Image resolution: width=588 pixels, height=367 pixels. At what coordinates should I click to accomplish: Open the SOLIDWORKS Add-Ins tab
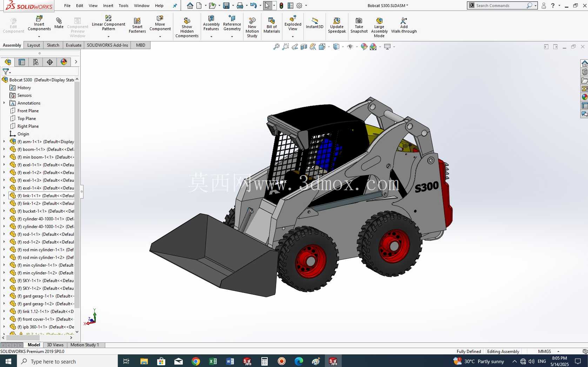click(x=107, y=45)
